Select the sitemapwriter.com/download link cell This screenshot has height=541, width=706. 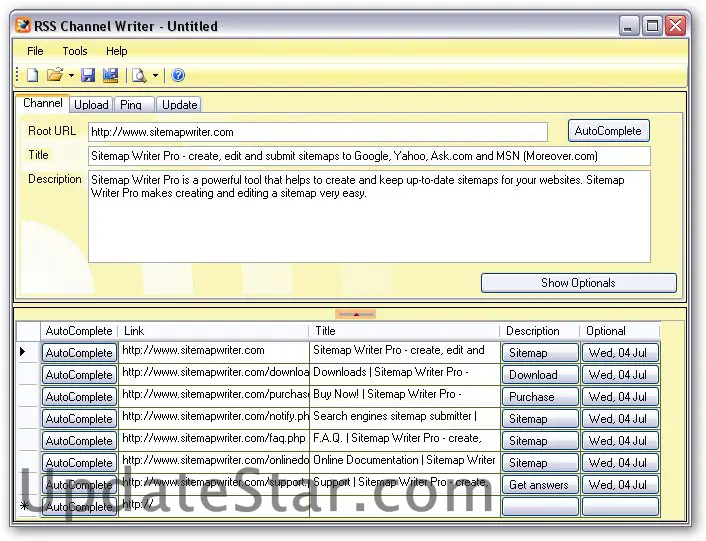(214, 374)
